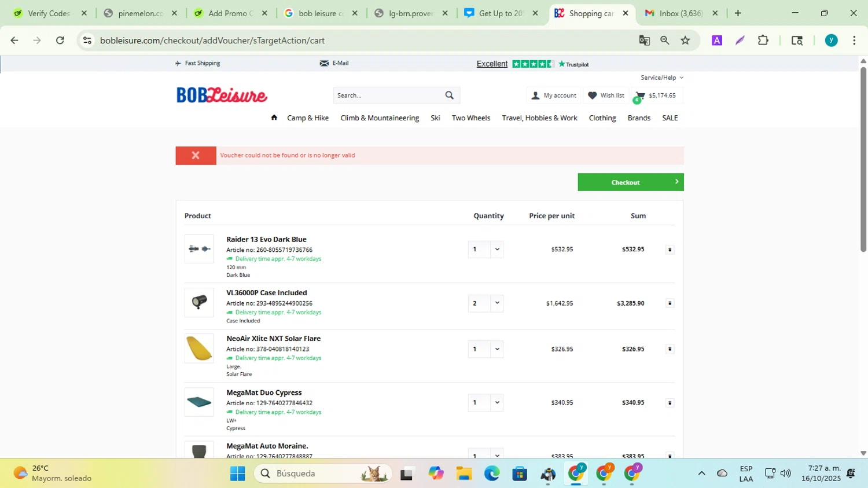
Task: Go to the BOB Leisure home icon
Action: point(274,118)
